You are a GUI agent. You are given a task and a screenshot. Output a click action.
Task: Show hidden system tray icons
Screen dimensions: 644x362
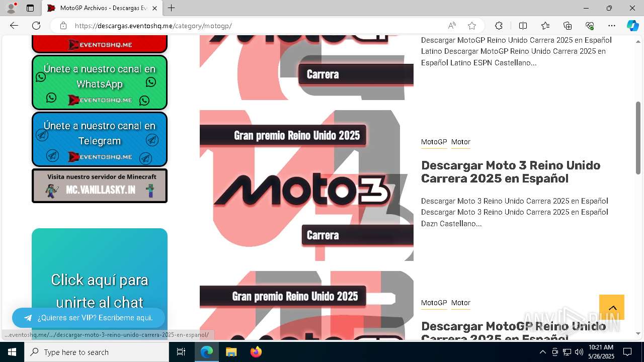pos(542,352)
